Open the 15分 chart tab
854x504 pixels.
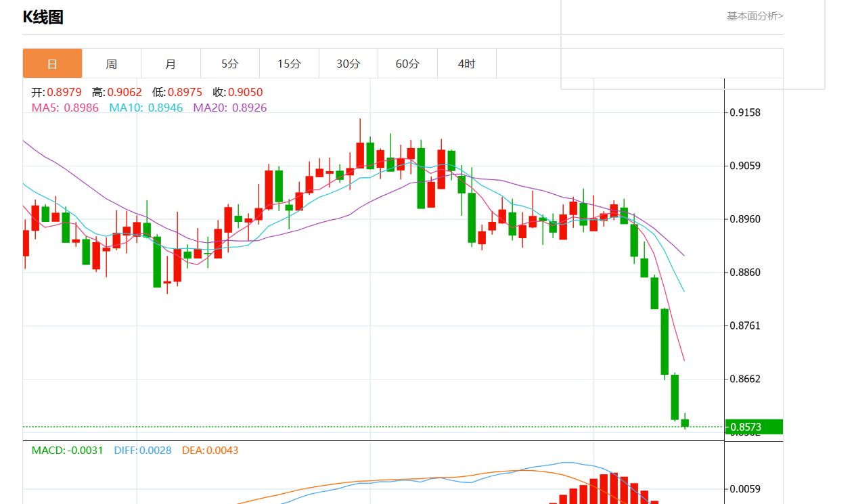(289, 64)
